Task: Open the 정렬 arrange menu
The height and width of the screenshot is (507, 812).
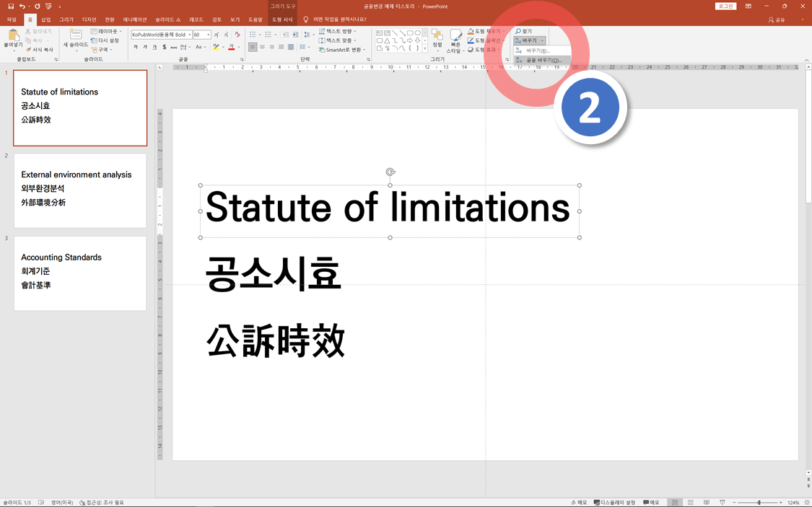Action: pyautogui.click(x=437, y=39)
